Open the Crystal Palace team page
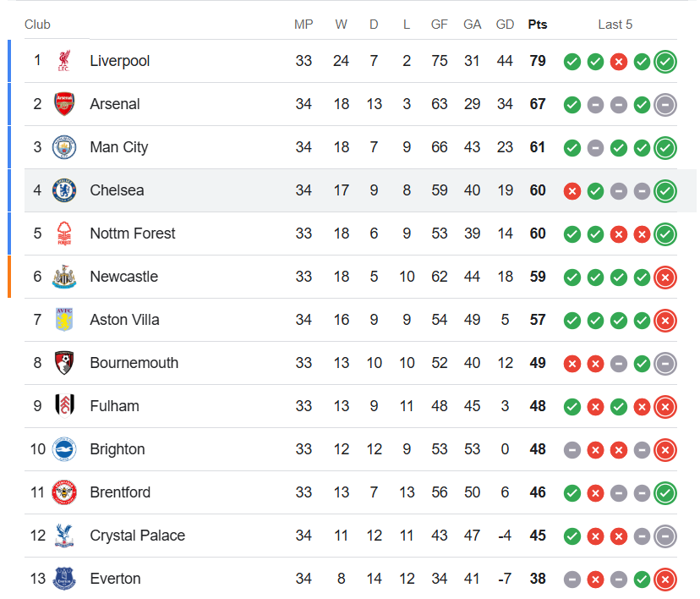Viewport: 700px width, 599px height. pyautogui.click(x=137, y=536)
